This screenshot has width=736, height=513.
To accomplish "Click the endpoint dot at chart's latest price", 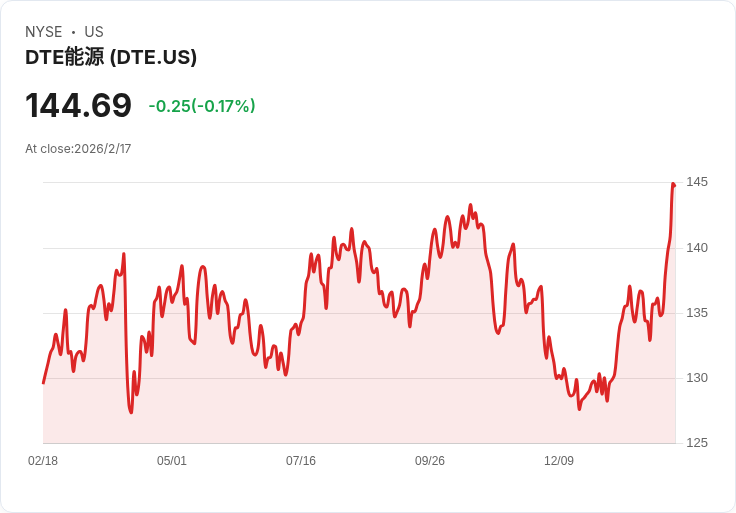I will [x=675, y=186].
